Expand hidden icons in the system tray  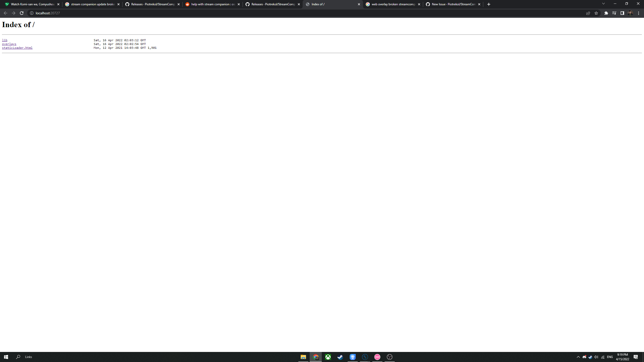tap(578, 357)
